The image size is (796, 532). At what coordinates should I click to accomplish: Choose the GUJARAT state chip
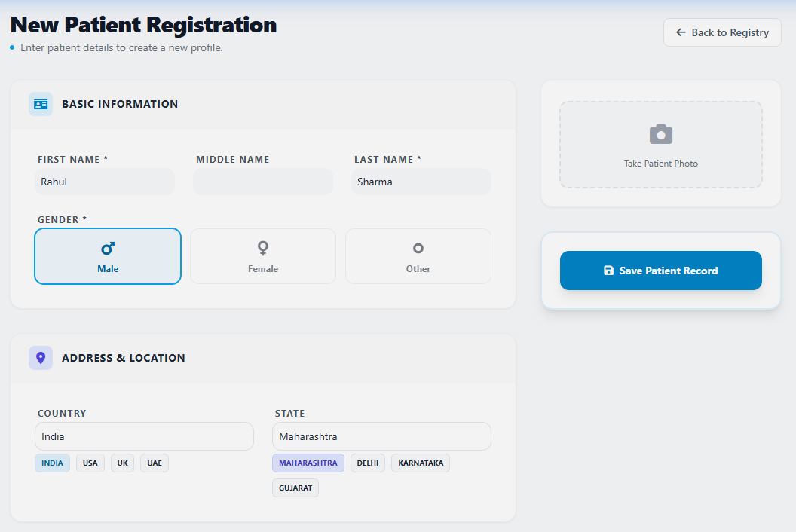(295, 488)
